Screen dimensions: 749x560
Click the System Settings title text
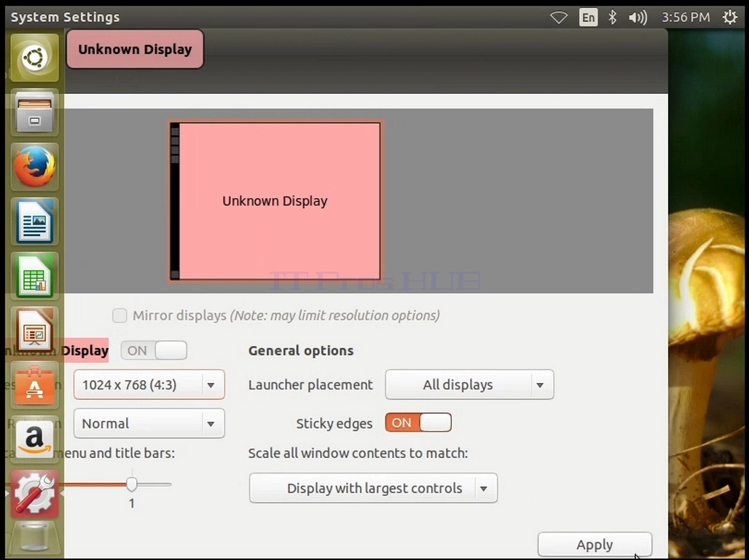(x=66, y=17)
